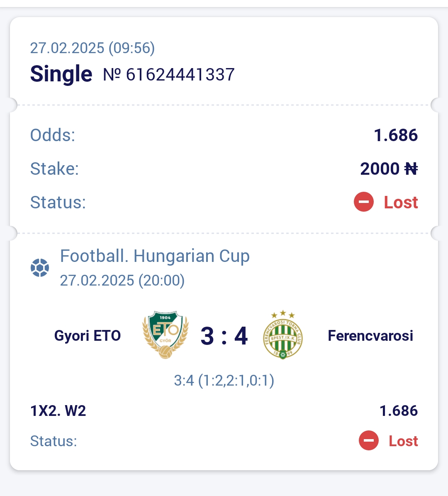The width and height of the screenshot is (448, 496).
Task: Select the Gyori ETO team name
Action: click(x=88, y=336)
